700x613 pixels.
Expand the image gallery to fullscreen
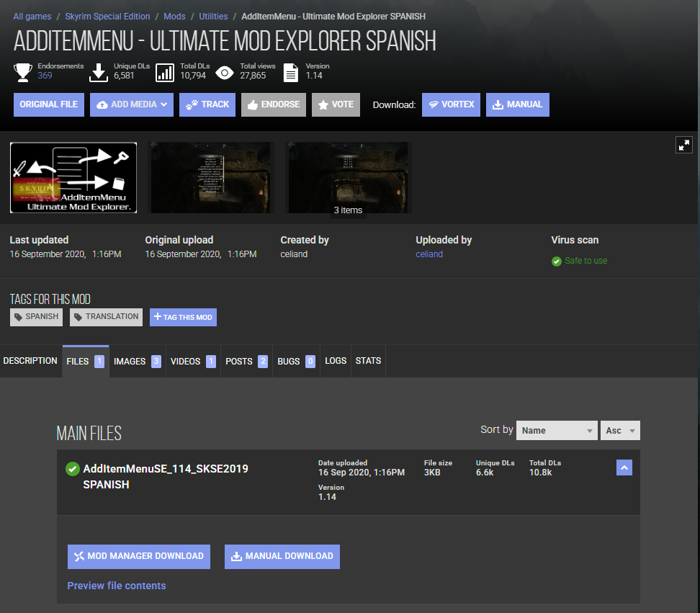[x=683, y=145]
